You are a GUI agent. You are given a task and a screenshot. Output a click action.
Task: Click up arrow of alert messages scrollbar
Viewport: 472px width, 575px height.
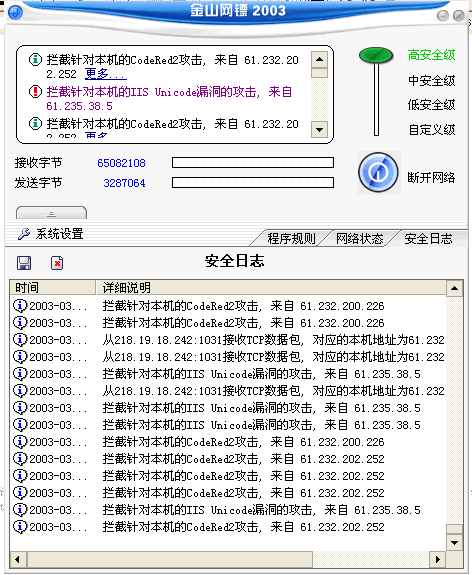pyautogui.click(x=319, y=59)
